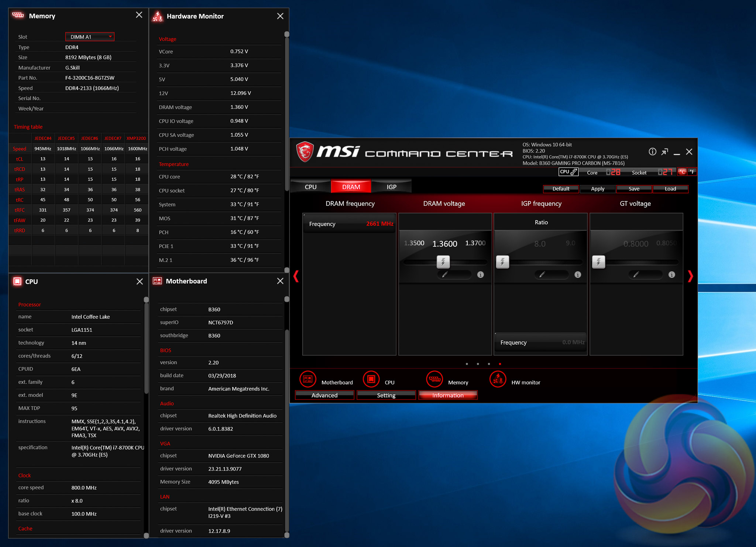Switch to the CPU tab
Image resolution: width=756 pixels, height=547 pixels.
tap(310, 187)
